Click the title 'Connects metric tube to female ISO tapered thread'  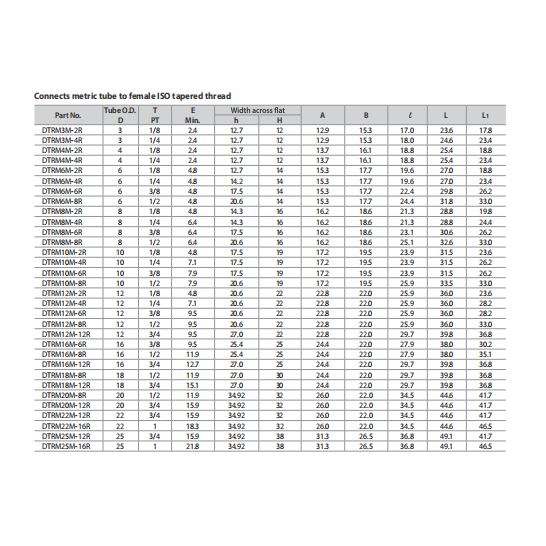[132, 96]
